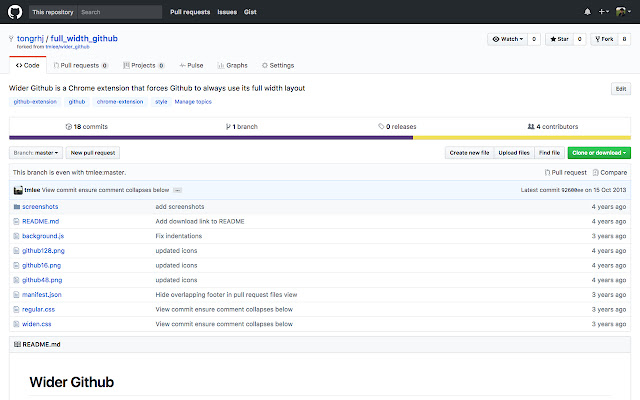Viewport: 640px width, 400px height.
Task: Click Pull requests in top navigation
Action: point(190,12)
